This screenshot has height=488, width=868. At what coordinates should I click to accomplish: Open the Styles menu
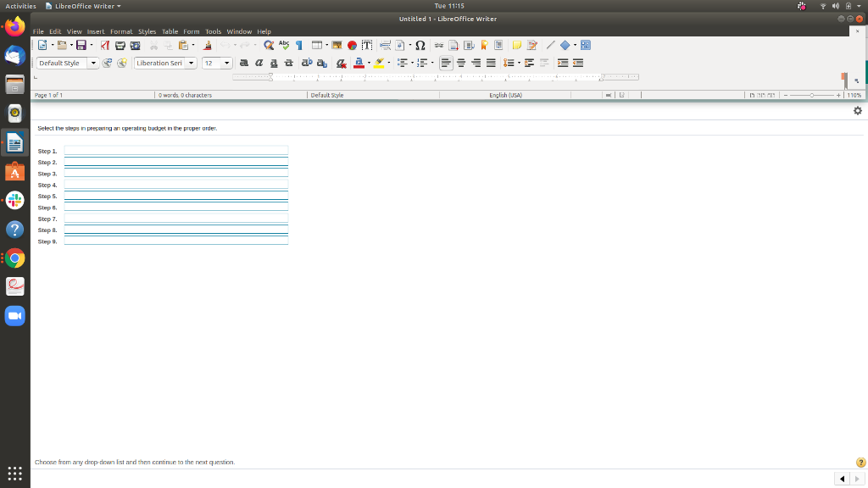[147, 31]
